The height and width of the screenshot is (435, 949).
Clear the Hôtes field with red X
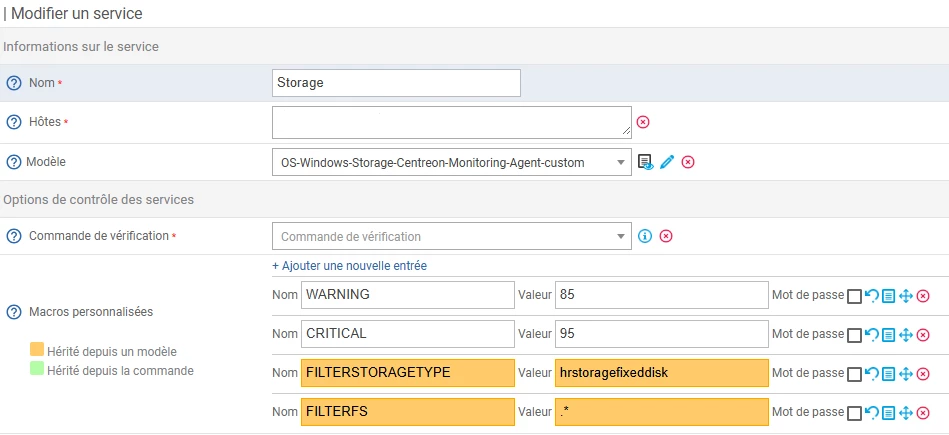pos(643,122)
